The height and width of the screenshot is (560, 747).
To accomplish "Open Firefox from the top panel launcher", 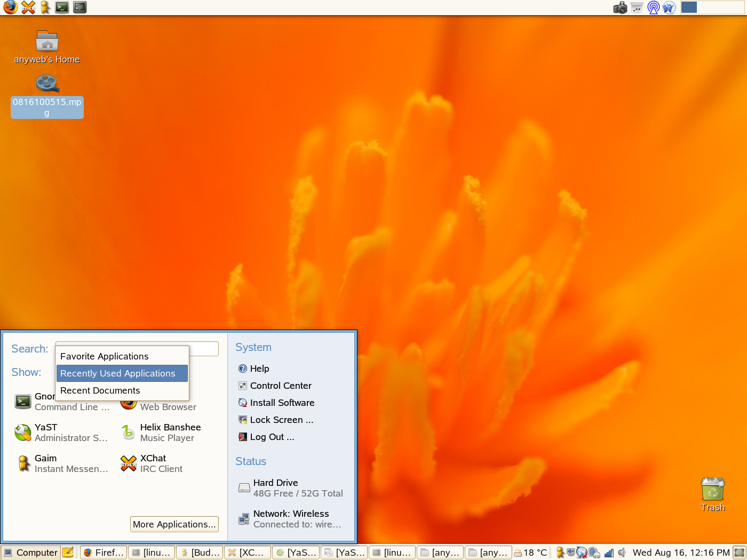I will click(x=10, y=7).
